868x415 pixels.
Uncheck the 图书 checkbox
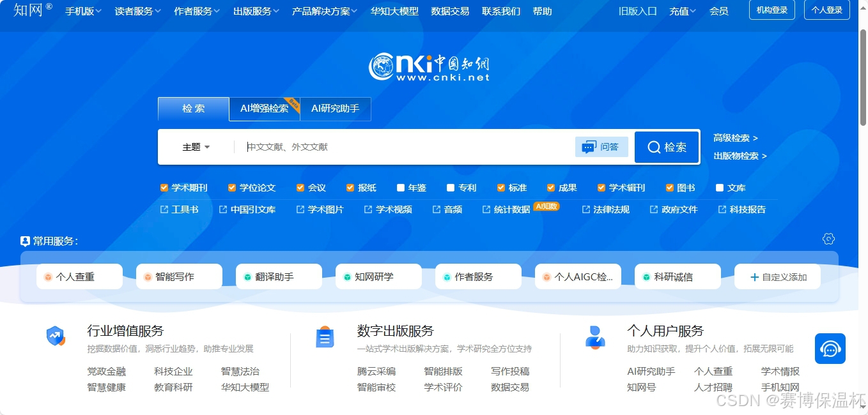(670, 188)
